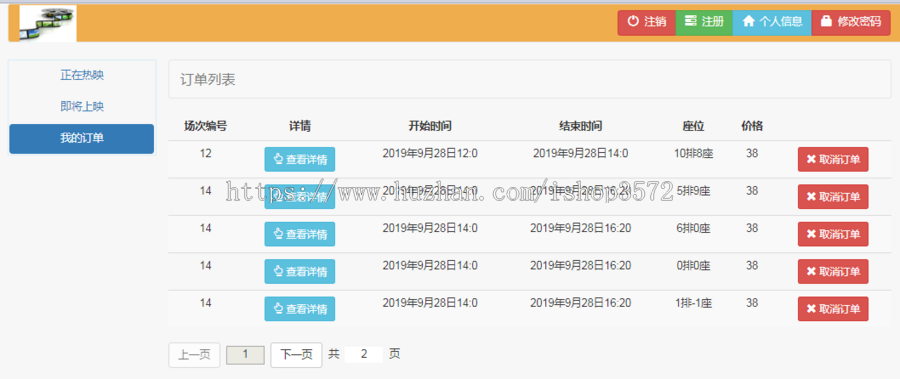Click the 详情 column header
Image resolution: width=900 pixels, height=379 pixels.
(x=300, y=126)
